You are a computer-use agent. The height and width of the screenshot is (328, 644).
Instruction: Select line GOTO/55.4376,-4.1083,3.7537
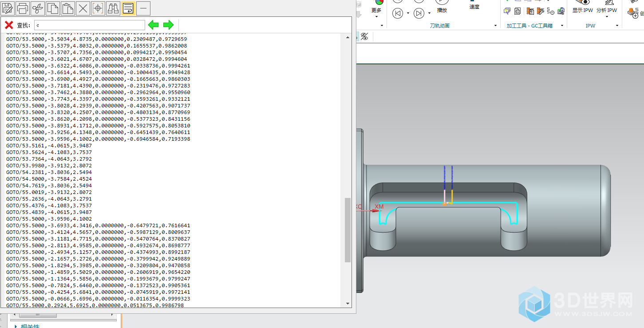click(x=49, y=205)
